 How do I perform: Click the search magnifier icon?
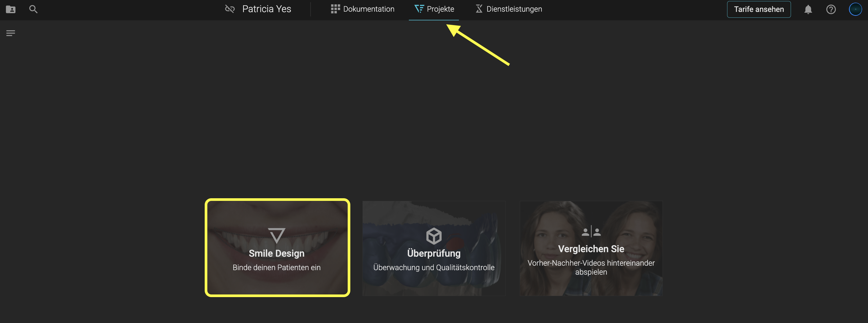point(33,9)
